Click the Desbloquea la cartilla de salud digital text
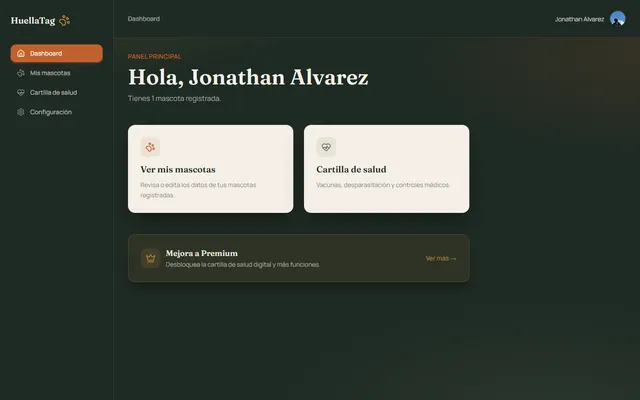 (243, 264)
